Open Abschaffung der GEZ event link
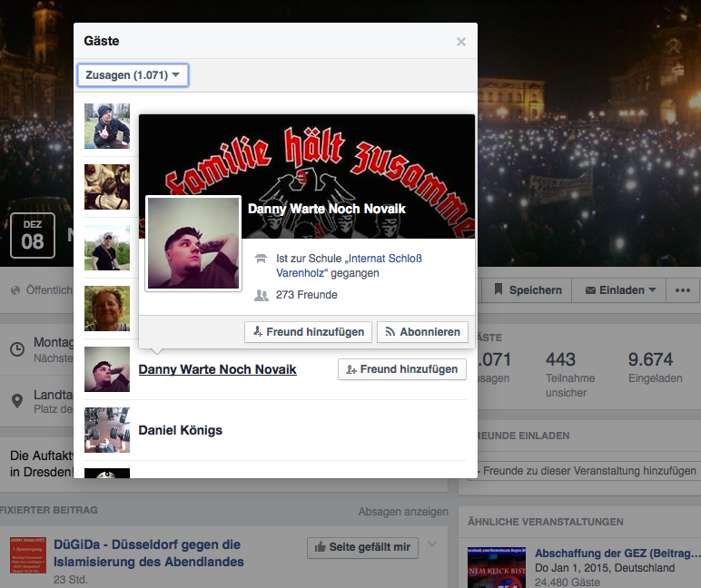The image size is (701, 588). [617, 553]
